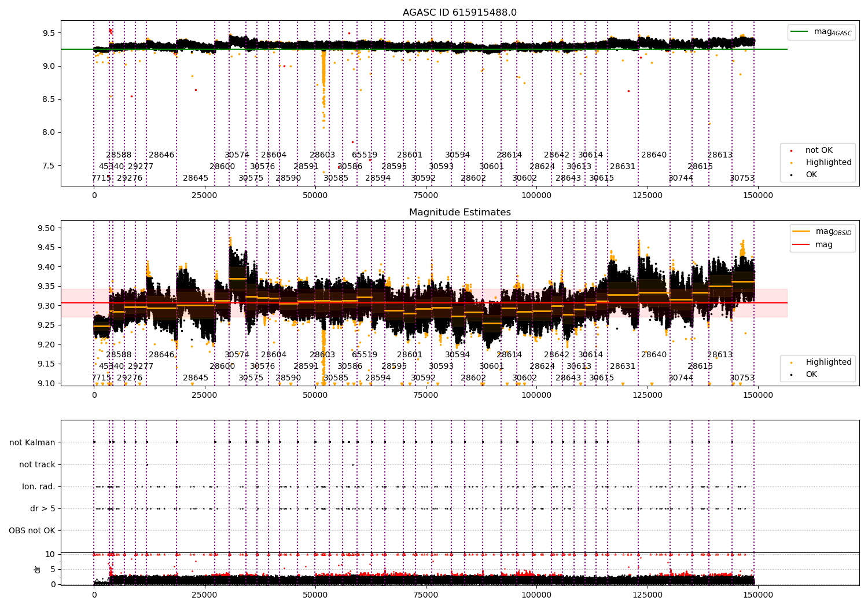Click obsid label 28603 in the AGASC ID plot
The image size is (868, 608).
point(322,155)
